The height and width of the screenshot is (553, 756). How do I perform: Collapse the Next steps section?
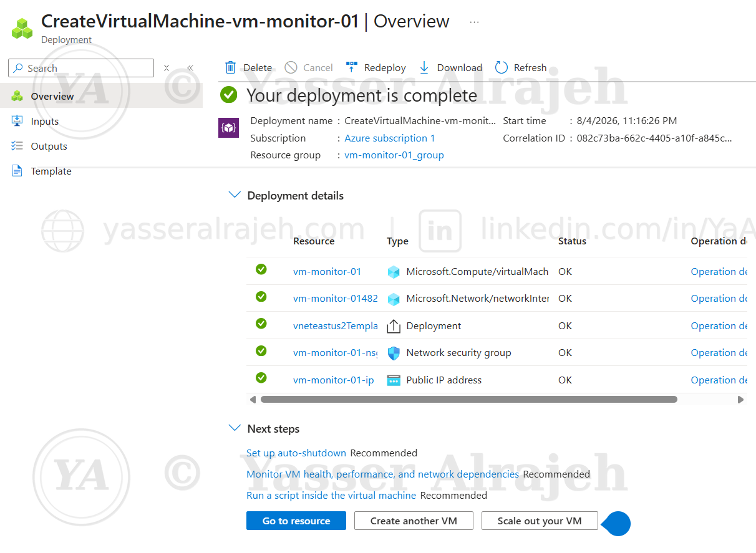[235, 428]
